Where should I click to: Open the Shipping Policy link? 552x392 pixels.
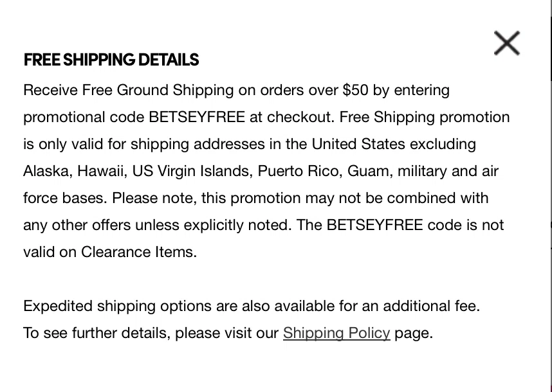click(336, 333)
